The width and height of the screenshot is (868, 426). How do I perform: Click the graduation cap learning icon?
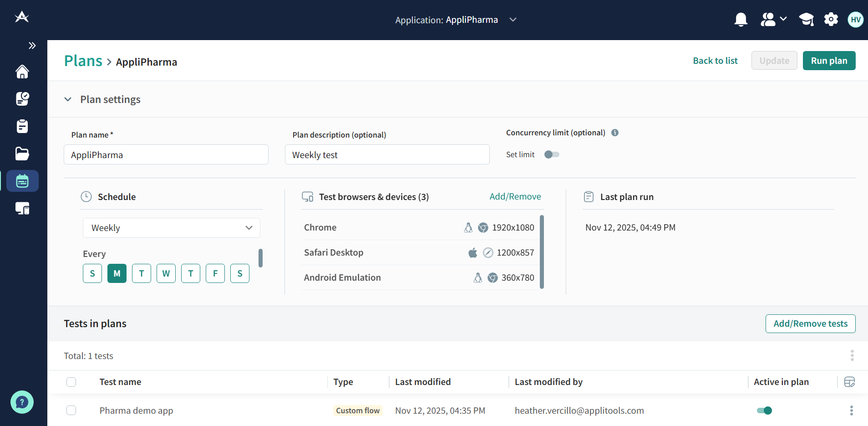tap(806, 20)
